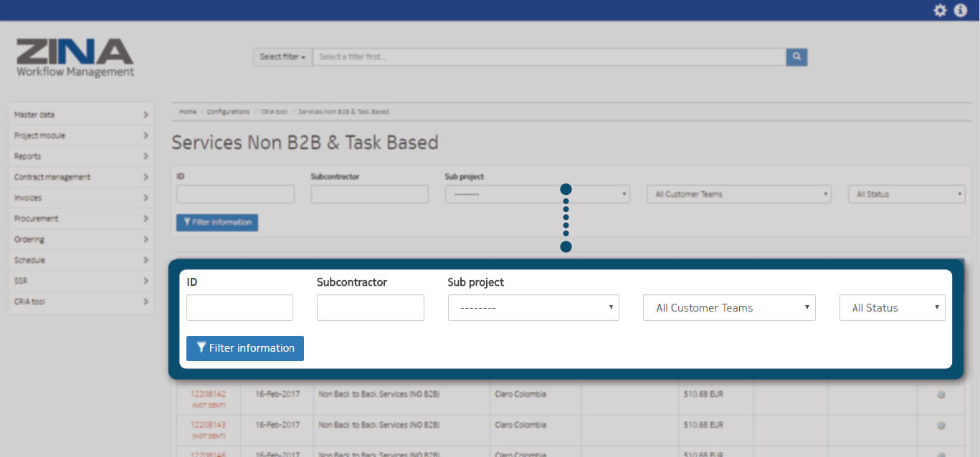Open the CRIA tool sidebar item

[x=81, y=302]
